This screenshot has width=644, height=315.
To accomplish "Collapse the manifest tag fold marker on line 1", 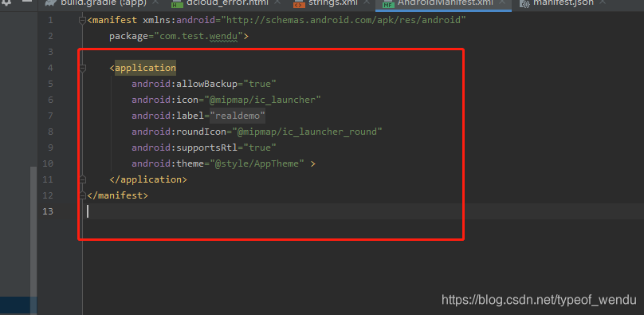I will click(83, 20).
